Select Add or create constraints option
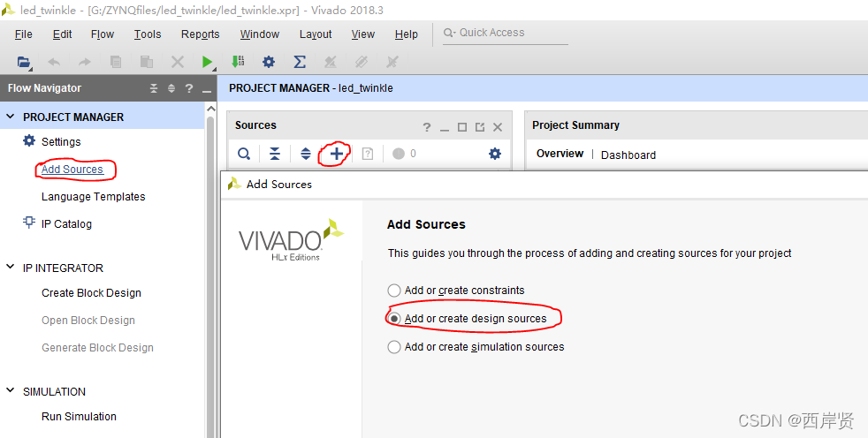The width and height of the screenshot is (868, 438). click(x=394, y=291)
